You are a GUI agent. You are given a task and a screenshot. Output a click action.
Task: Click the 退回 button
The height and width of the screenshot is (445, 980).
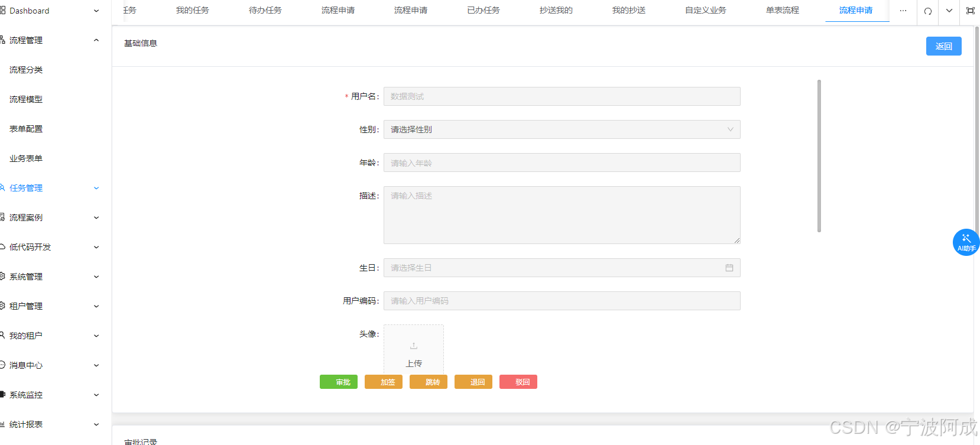pyautogui.click(x=473, y=382)
